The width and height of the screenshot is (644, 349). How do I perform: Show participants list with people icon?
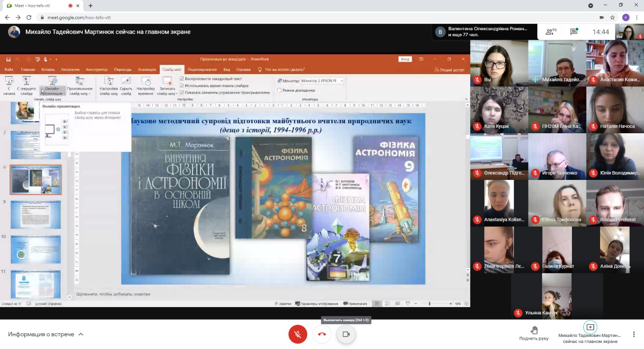[550, 32]
